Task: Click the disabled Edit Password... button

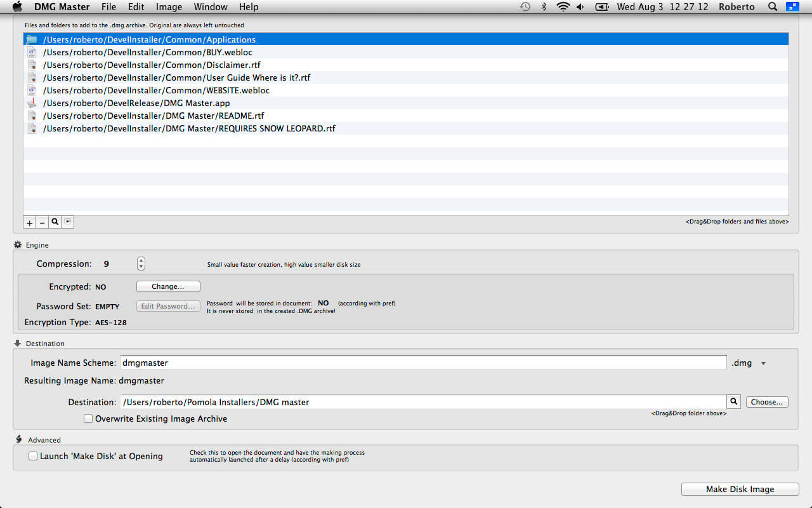Action: [x=168, y=306]
